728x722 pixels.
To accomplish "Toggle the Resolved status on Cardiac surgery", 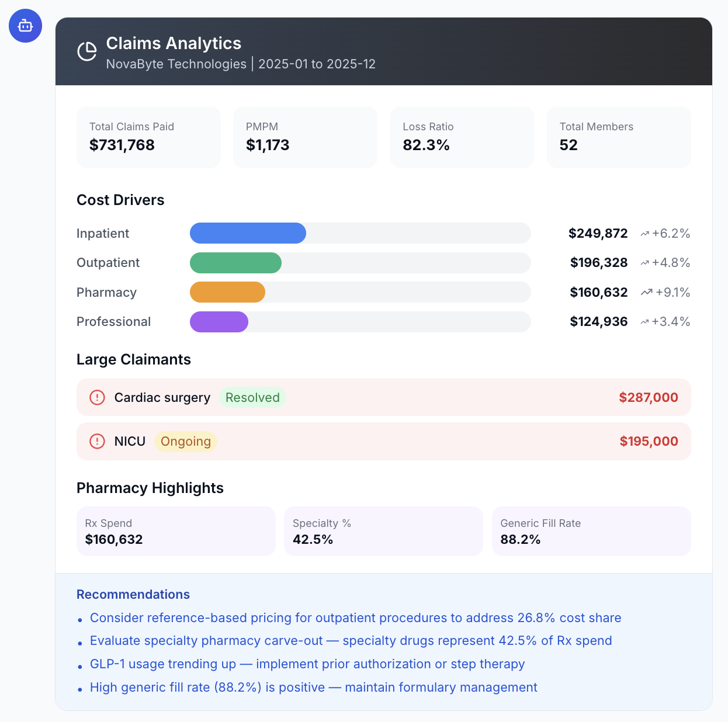I will (252, 397).
